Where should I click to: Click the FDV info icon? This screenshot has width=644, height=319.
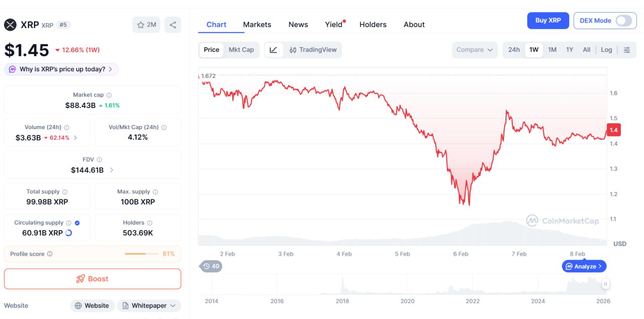(x=99, y=160)
